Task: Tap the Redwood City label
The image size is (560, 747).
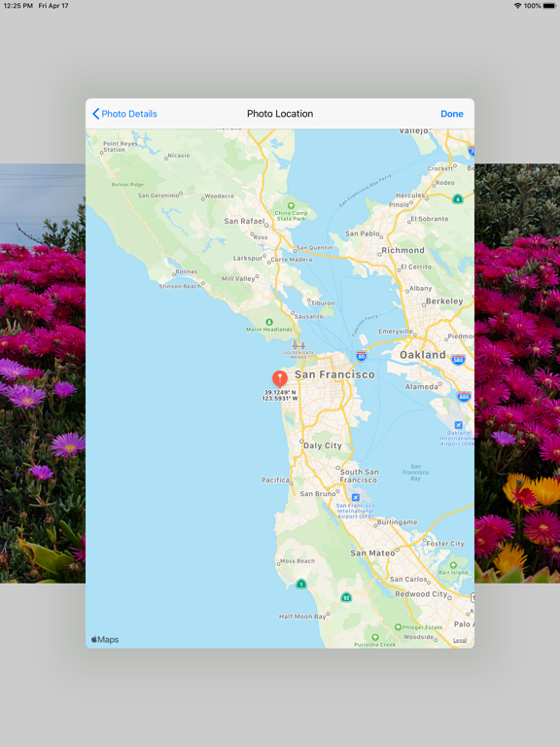Action: (421, 594)
